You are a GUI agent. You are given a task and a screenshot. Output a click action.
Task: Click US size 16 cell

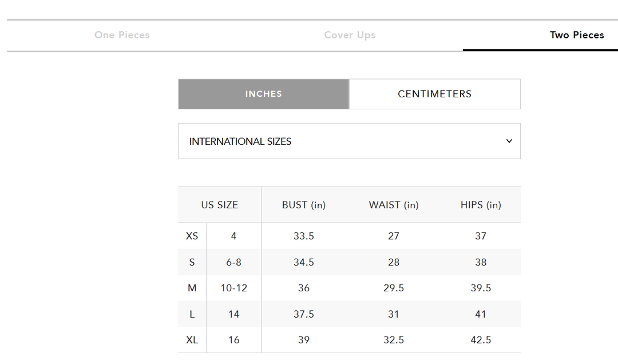233,340
